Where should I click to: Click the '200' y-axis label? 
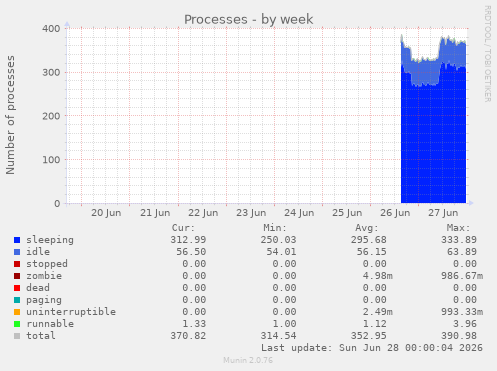[51, 116]
